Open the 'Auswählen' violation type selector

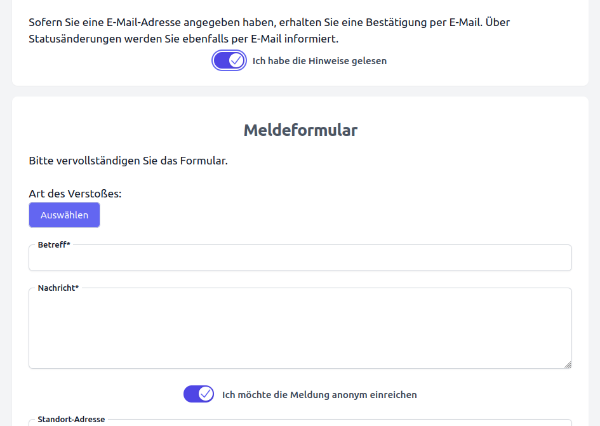click(64, 215)
